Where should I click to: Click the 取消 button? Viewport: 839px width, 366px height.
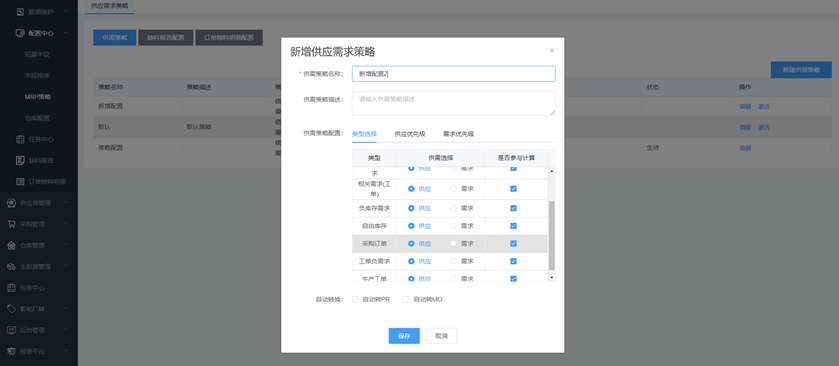tap(441, 336)
